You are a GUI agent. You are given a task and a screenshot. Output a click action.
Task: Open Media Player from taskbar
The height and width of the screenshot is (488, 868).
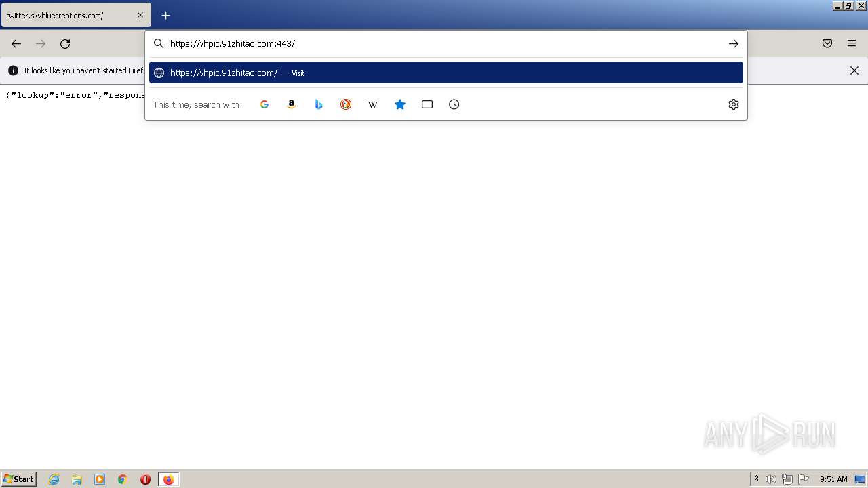pyautogui.click(x=100, y=479)
